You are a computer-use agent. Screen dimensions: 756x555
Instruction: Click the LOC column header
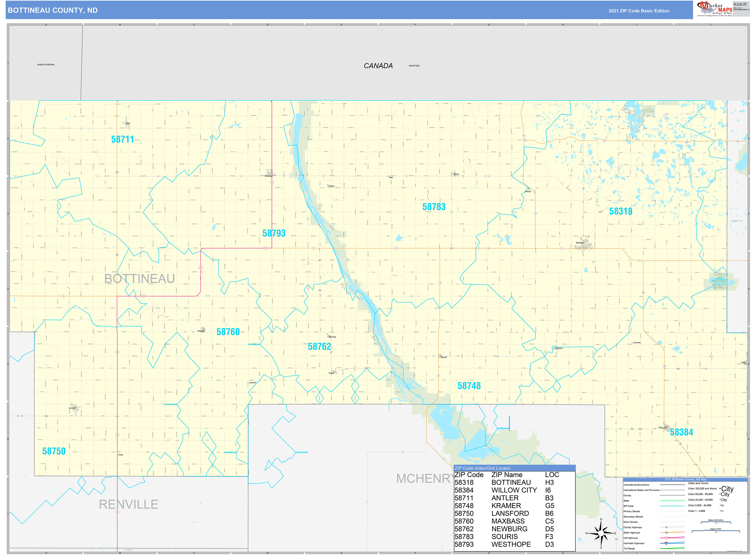click(552, 475)
